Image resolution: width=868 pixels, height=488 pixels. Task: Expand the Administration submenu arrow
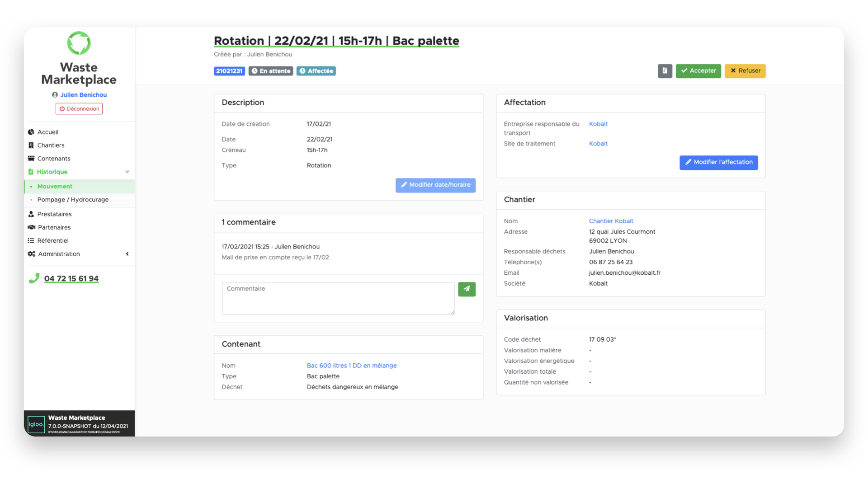[127, 254]
